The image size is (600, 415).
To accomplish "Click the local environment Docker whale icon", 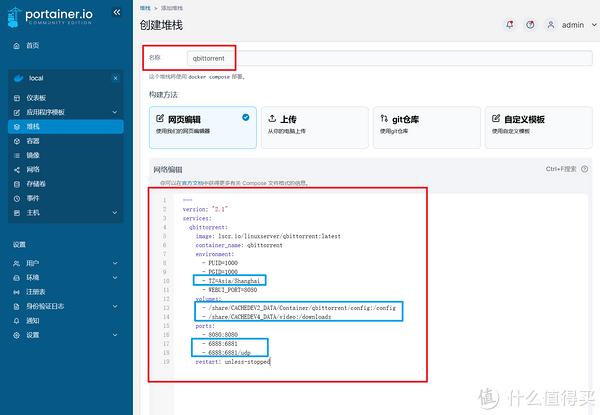I will 18,78.
